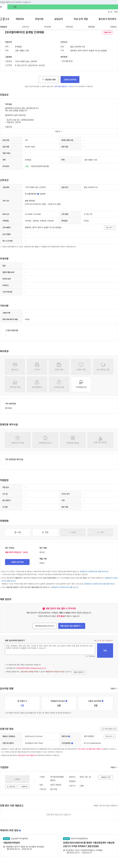This screenshot has width=118, height=868.
Task: Open the 채용정보 top menu
Action: point(20,19)
